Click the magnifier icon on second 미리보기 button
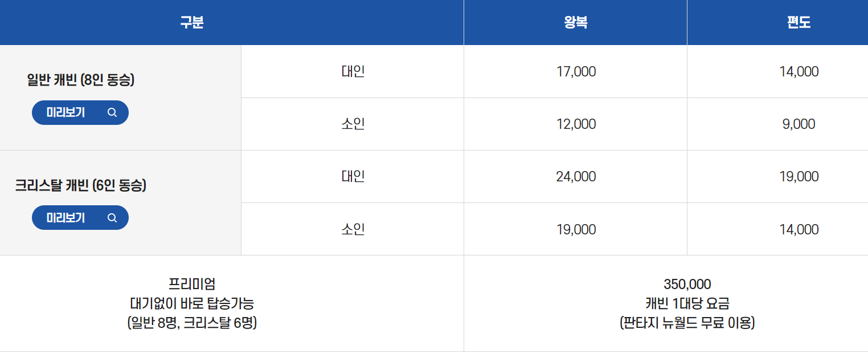Screen dimensions: 868x353 coord(112,217)
